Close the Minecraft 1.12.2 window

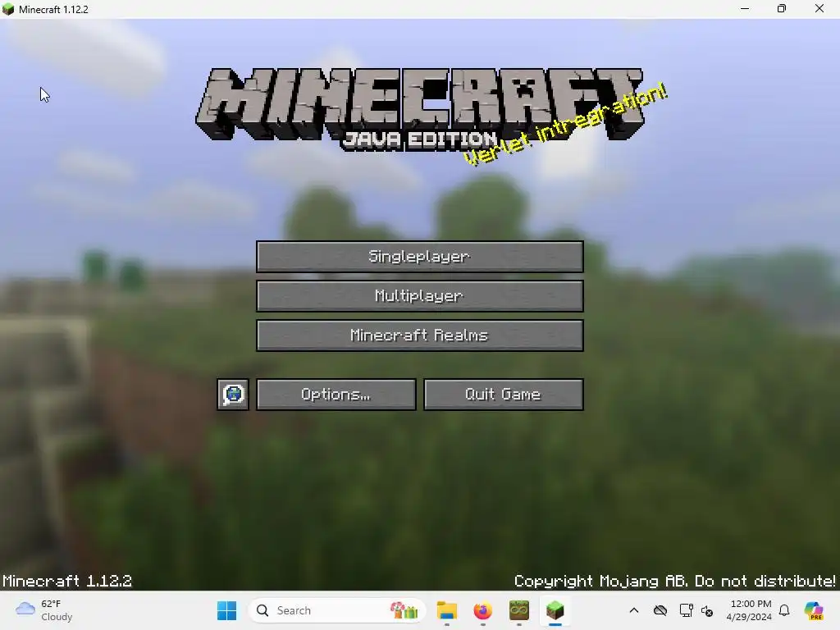coord(819,9)
